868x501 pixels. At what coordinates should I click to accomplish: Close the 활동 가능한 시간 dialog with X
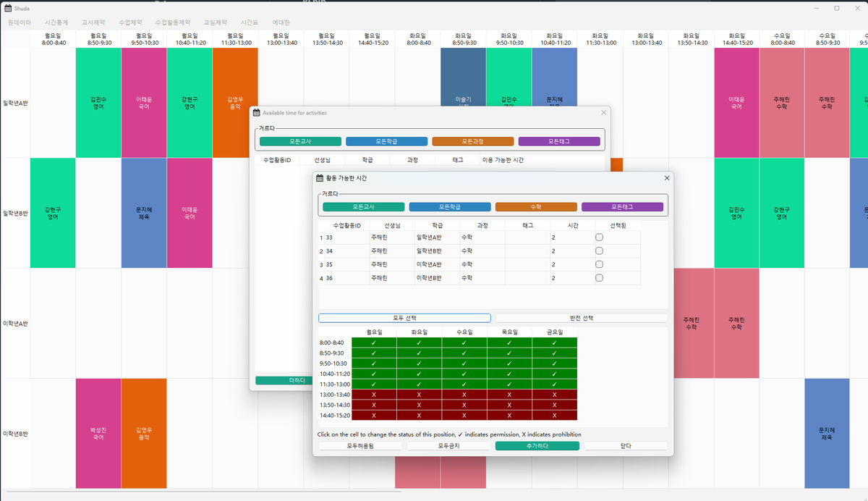(x=666, y=177)
